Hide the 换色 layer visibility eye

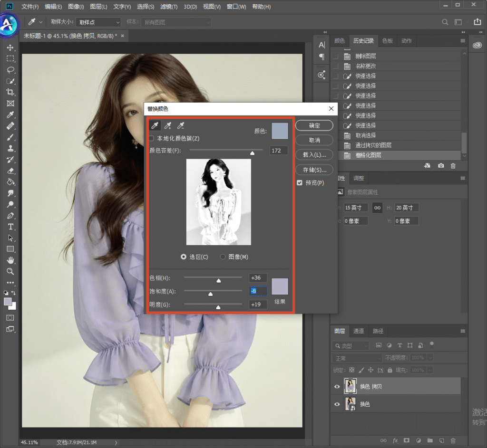click(x=337, y=404)
